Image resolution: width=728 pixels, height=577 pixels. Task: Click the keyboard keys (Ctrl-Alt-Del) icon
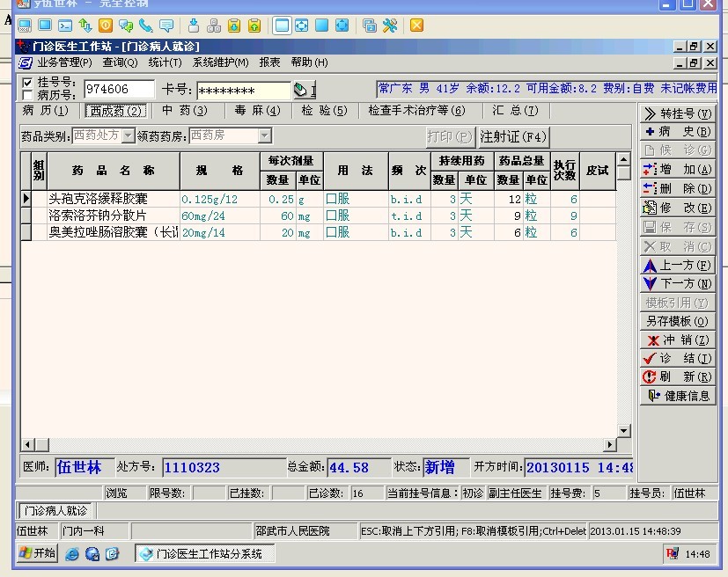point(214,26)
